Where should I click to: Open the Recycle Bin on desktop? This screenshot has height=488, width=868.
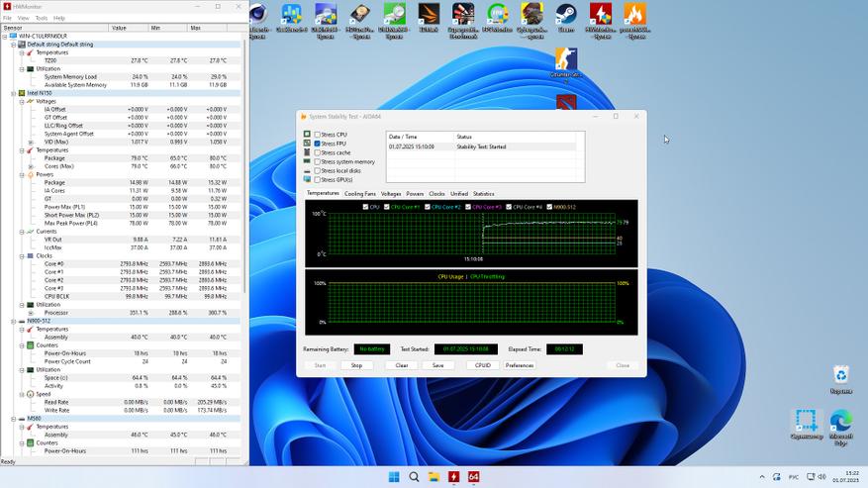point(840,376)
